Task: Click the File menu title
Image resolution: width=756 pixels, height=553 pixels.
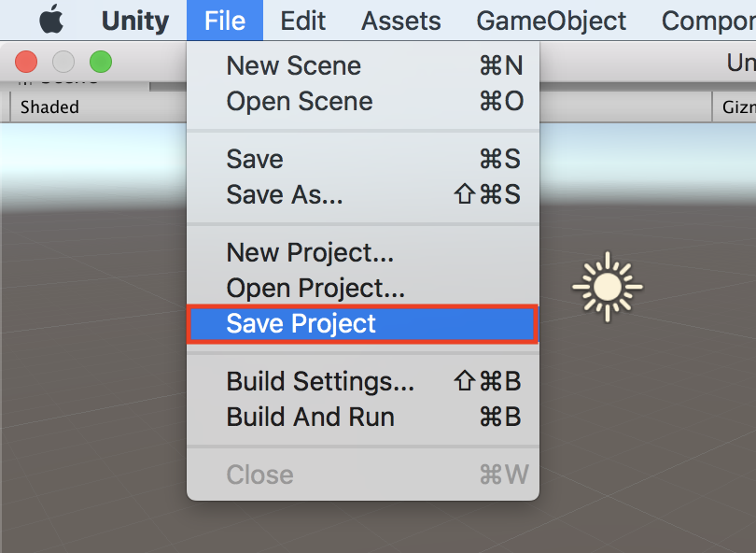Action: [x=225, y=21]
